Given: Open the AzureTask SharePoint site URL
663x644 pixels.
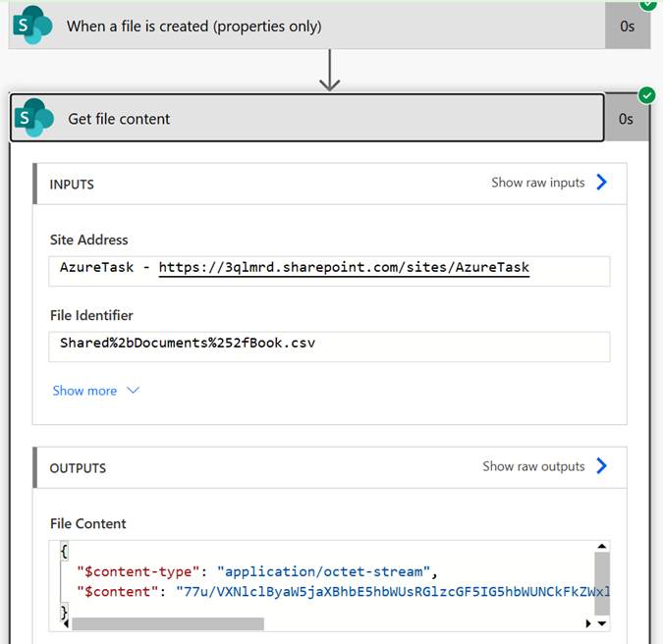Looking at the screenshot, I should click(344, 267).
